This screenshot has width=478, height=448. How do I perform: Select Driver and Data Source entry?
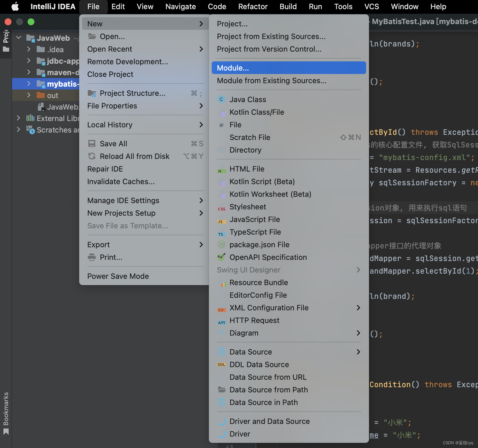click(289, 421)
